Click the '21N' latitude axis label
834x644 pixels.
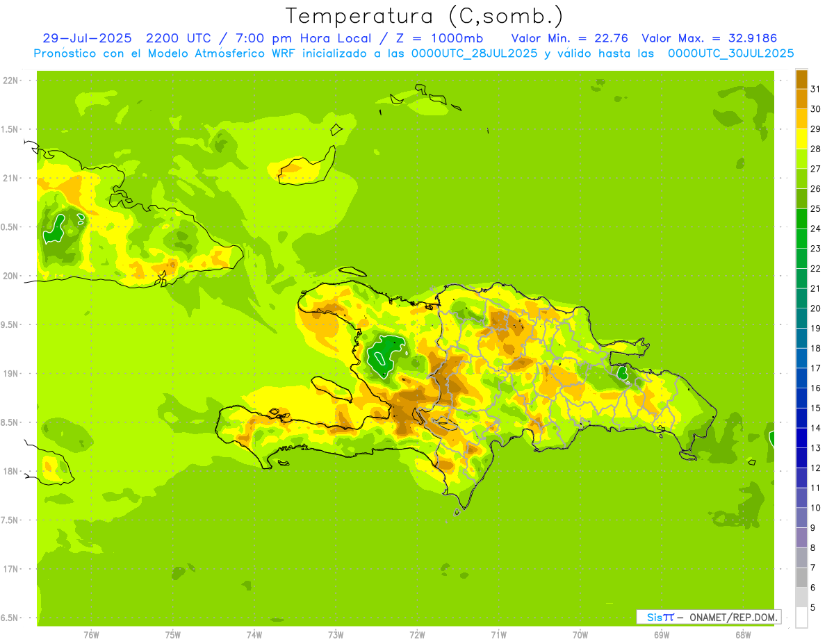10,178
